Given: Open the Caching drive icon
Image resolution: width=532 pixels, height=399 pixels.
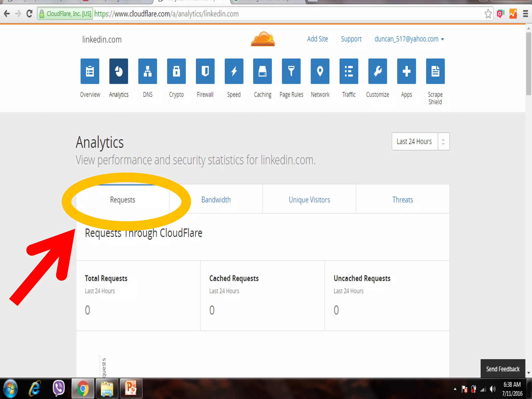Looking at the screenshot, I should tap(262, 71).
